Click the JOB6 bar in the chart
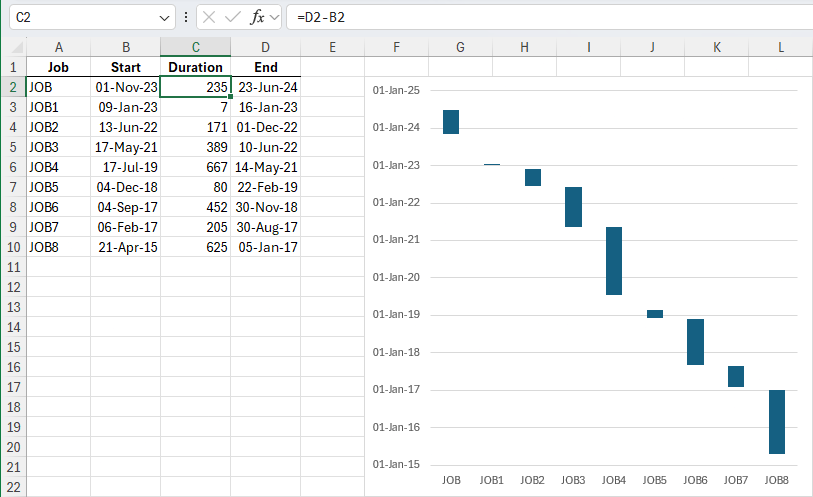Image resolution: width=813 pixels, height=497 pixels. coord(695,342)
